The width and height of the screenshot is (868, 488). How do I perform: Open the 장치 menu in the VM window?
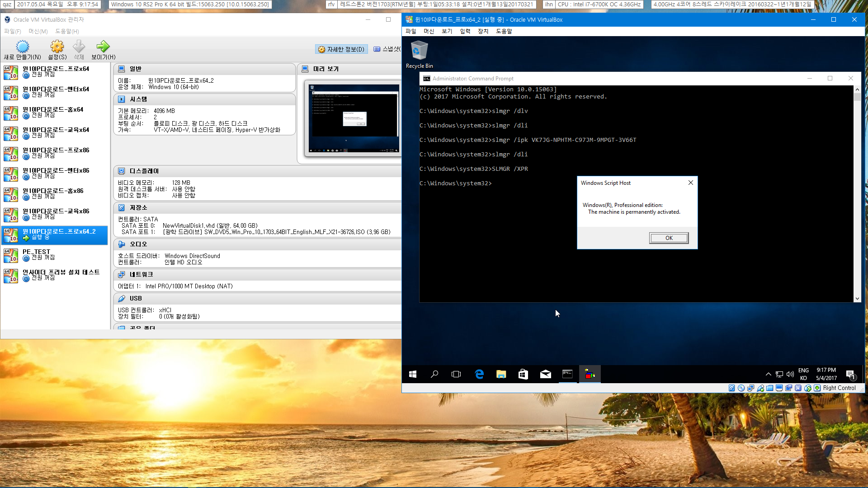tap(483, 32)
